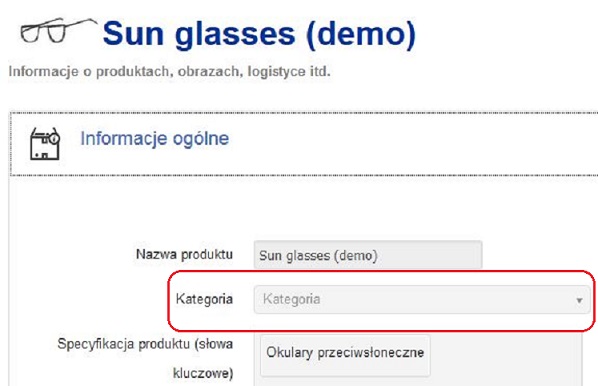Open the Kategoria dropdown list

pos(422,300)
